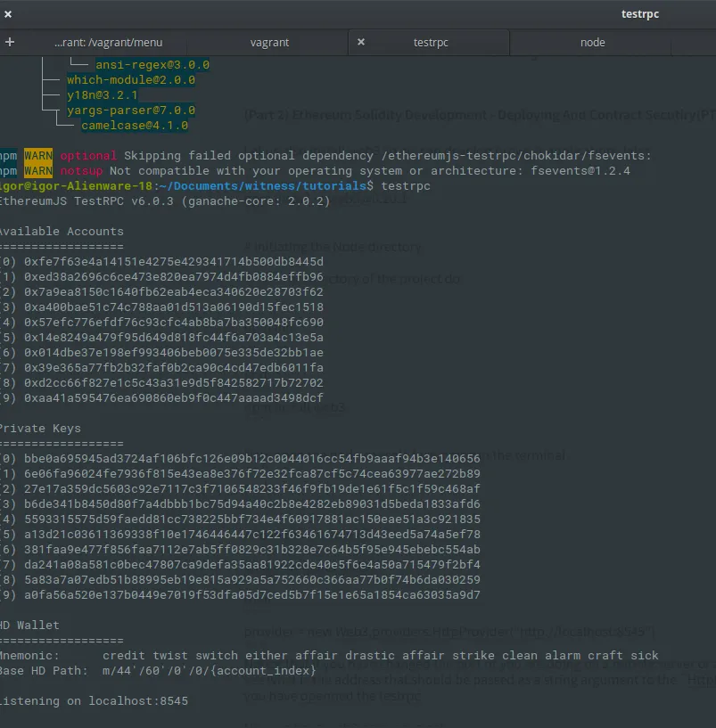Click private key 1 starting 6e06fa96024fe793
The image size is (716, 728).
coord(252,473)
